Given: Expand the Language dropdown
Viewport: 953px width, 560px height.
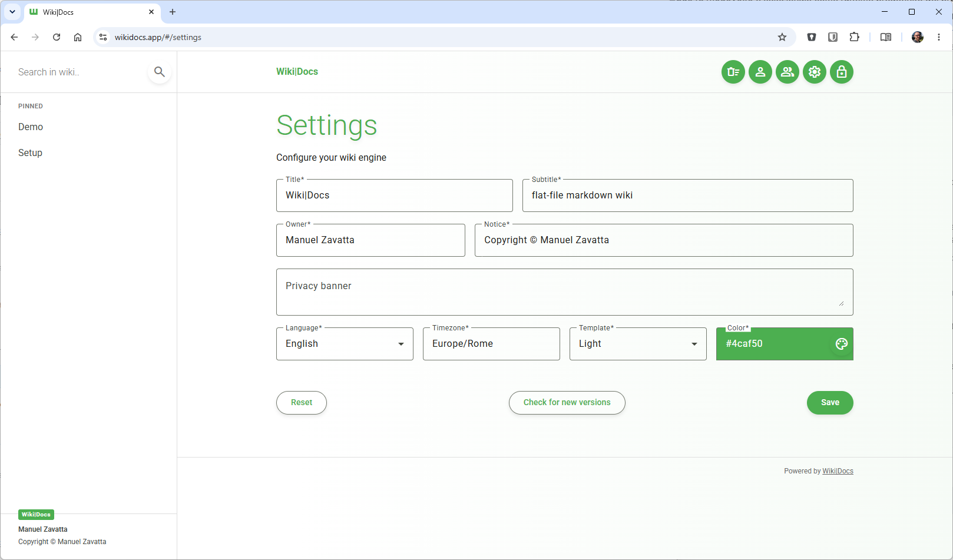Looking at the screenshot, I should 345,344.
